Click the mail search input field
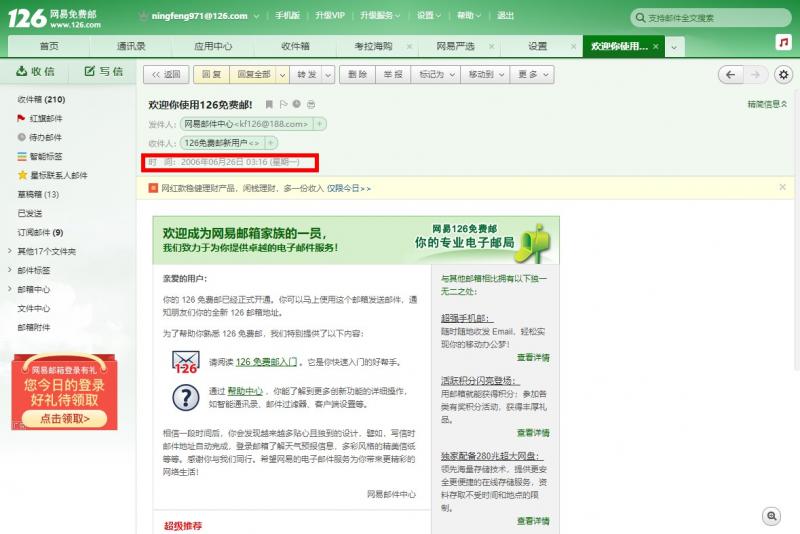 pos(711,18)
